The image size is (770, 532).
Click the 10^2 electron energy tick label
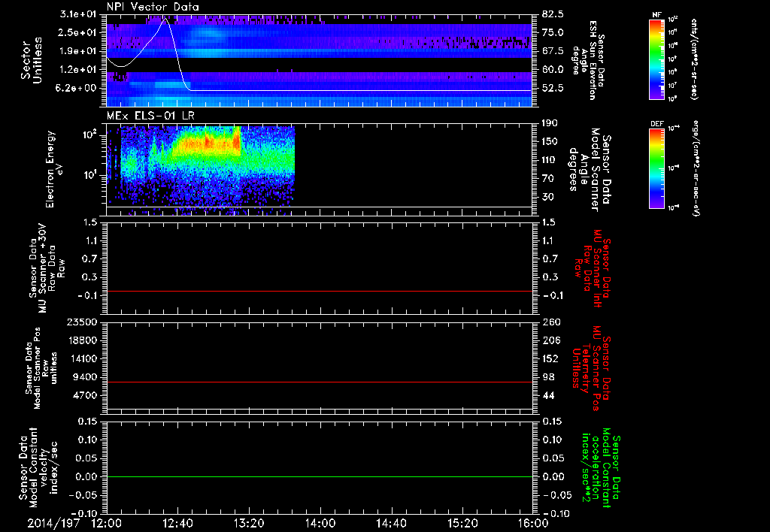(91, 135)
